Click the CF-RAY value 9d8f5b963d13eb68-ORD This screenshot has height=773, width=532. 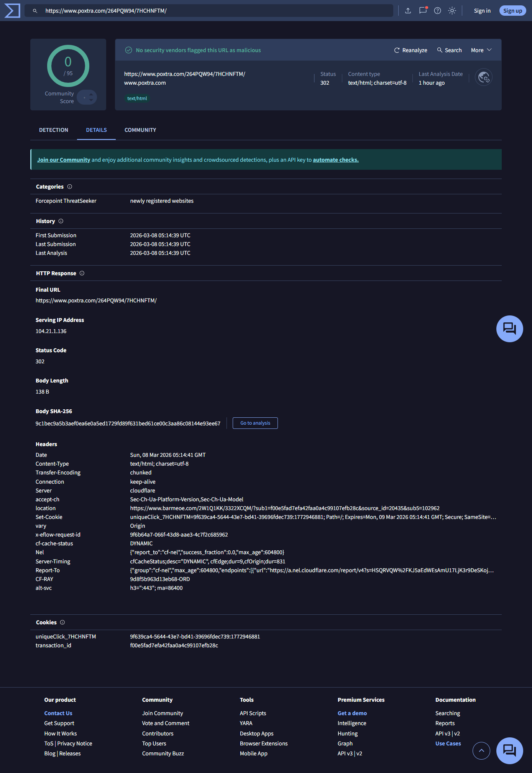tap(160, 579)
